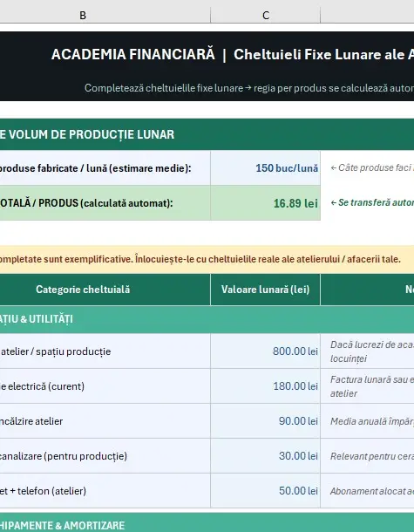Screen dimensions: 414x532
Task: Edit the '150 buc/lună' value cell
Action: point(266,168)
